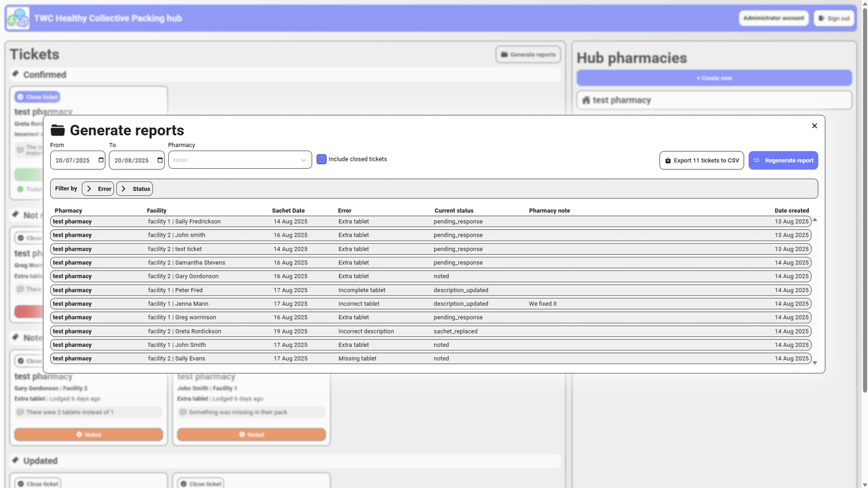This screenshot has height=488, width=868.
Task: Select the Sally Fredrickson report row
Action: (431, 222)
